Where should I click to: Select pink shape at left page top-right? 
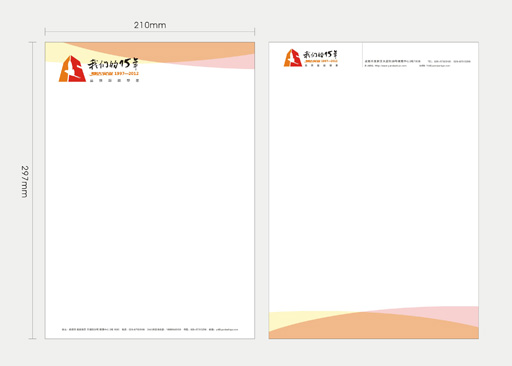coord(227,62)
